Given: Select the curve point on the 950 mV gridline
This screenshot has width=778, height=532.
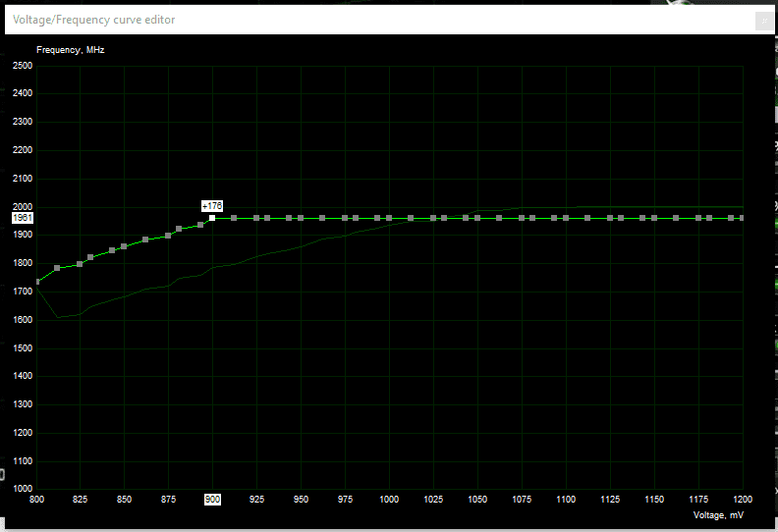Looking at the screenshot, I should click(x=301, y=218).
